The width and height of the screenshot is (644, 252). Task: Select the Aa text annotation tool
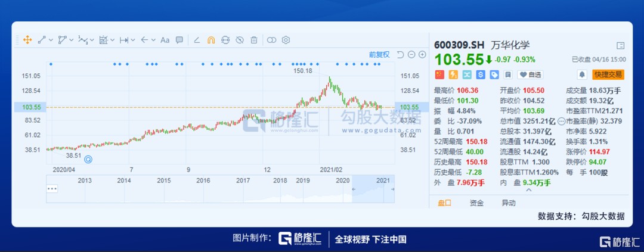click(x=165, y=40)
